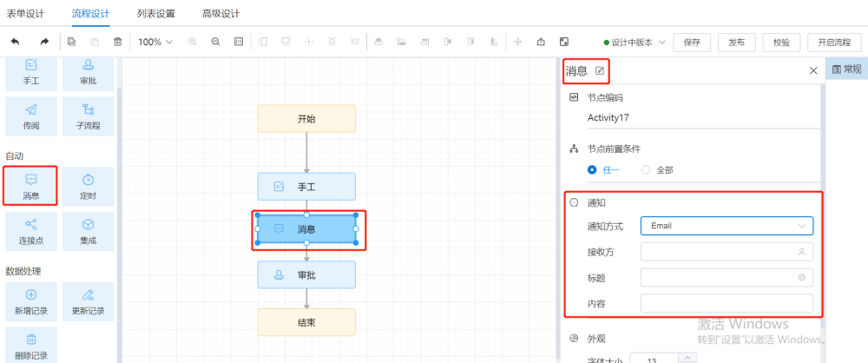Click the 内容 content input field
This screenshot has height=363, width=868.
coord(727,304)
